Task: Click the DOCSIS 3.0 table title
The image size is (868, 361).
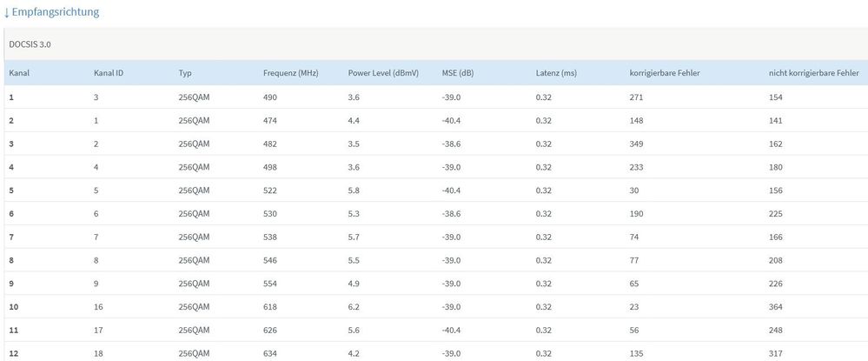Action: (x=30, y=43)
